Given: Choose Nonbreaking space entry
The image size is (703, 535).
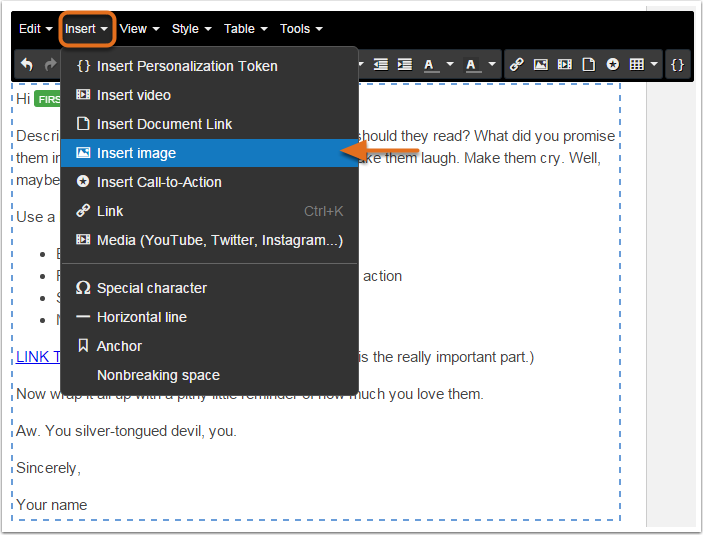Looking at the screenshot, I should [x=209, y=375].
